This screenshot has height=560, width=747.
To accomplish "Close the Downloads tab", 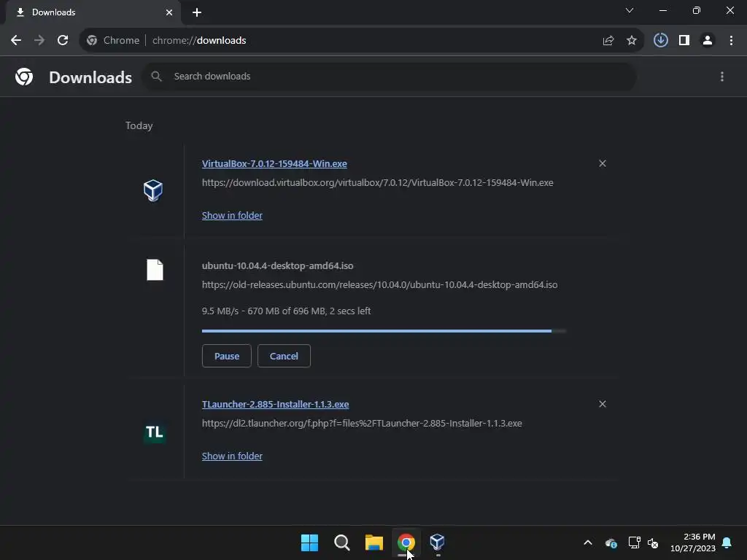I will tap(169, 12).
